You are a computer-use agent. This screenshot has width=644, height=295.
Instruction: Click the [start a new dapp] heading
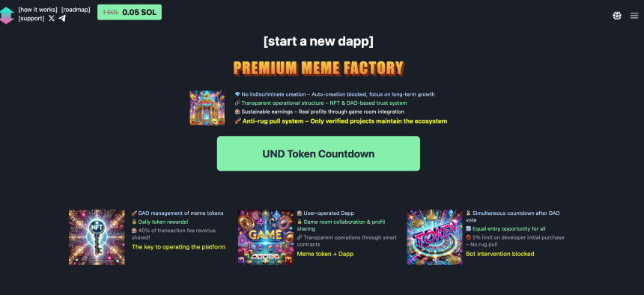click(x=319, y=41)
